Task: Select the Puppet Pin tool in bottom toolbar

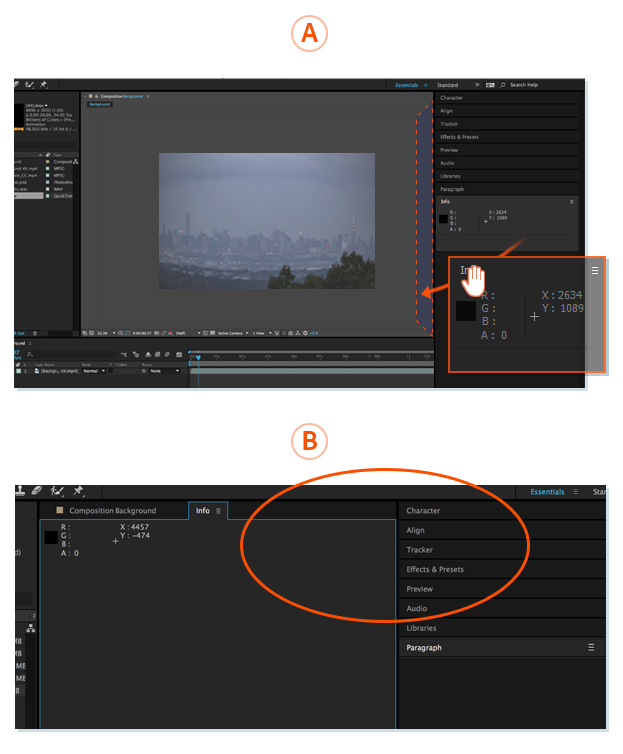Action: pos(78,491)
